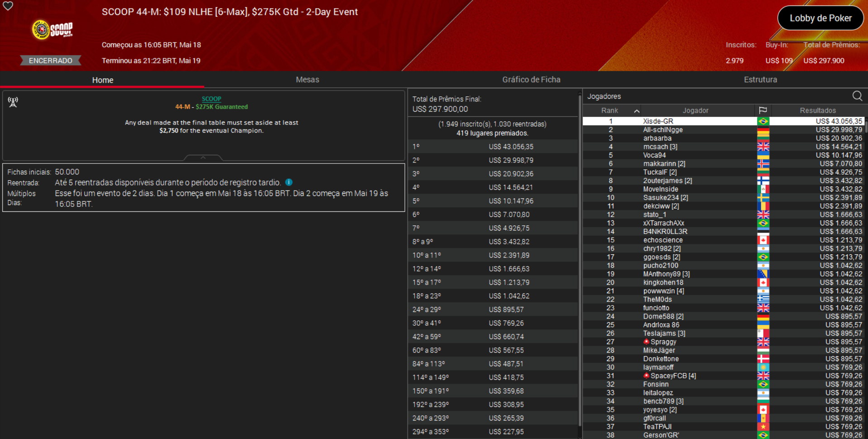
Task: Click the reentry info icon
Action: tap(289, 182)
